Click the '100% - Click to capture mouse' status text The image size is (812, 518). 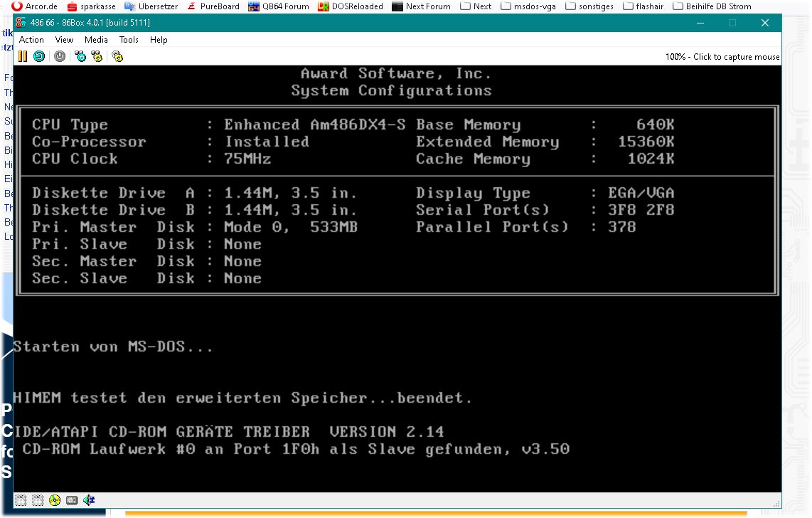(722, 57)
